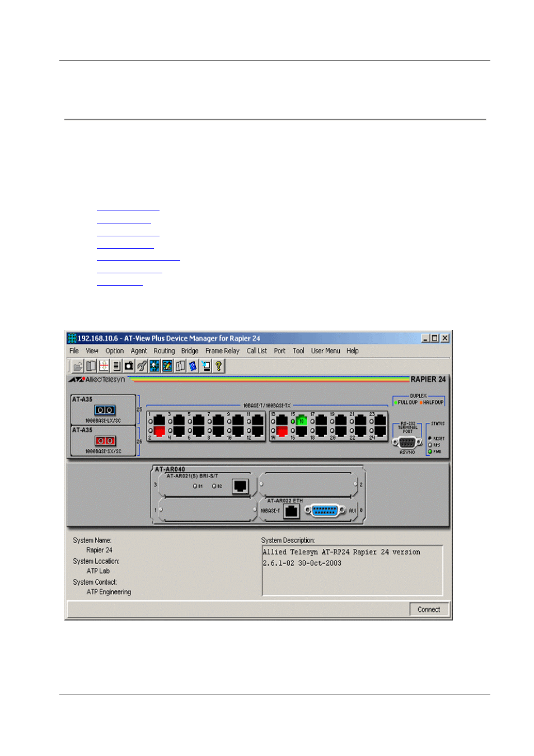
Task: Click the Allied Telesyn logo
Action: click(97, 380)
